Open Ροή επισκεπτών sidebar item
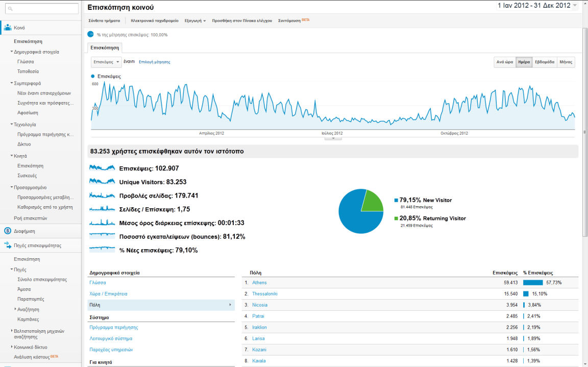Viewport: 588px width, 367px height. [x=31, y=218]
